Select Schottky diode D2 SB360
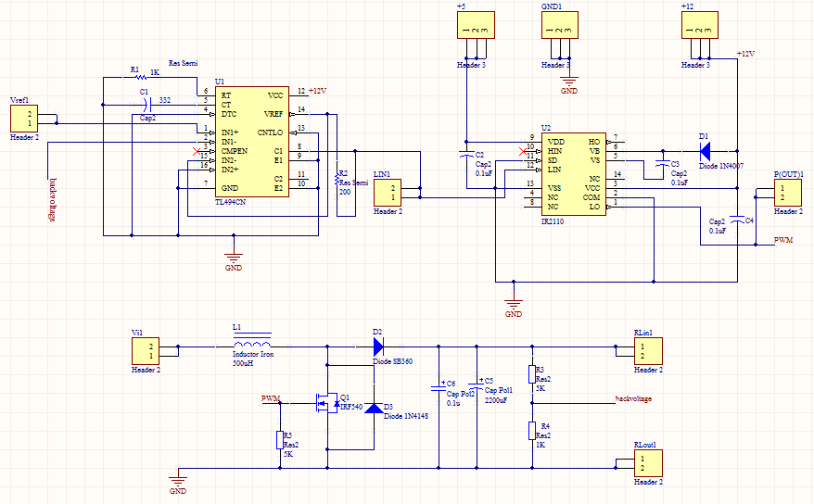 377,346
